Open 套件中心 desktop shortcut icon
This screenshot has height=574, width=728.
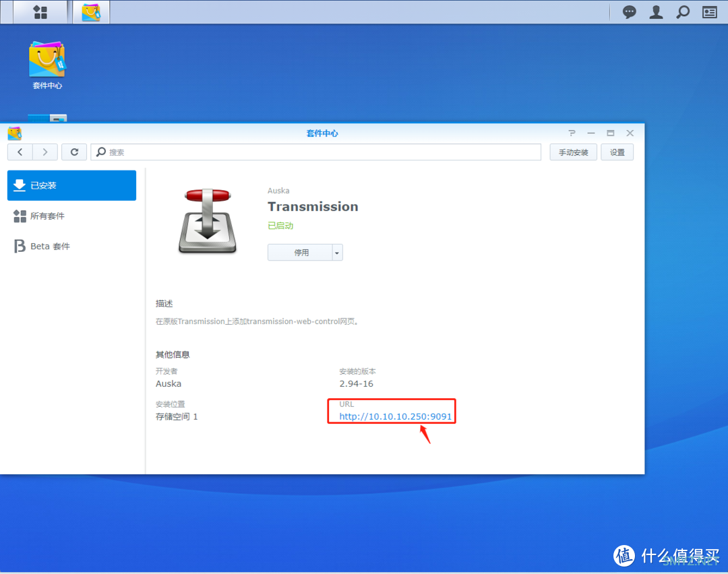click(47, 65)
